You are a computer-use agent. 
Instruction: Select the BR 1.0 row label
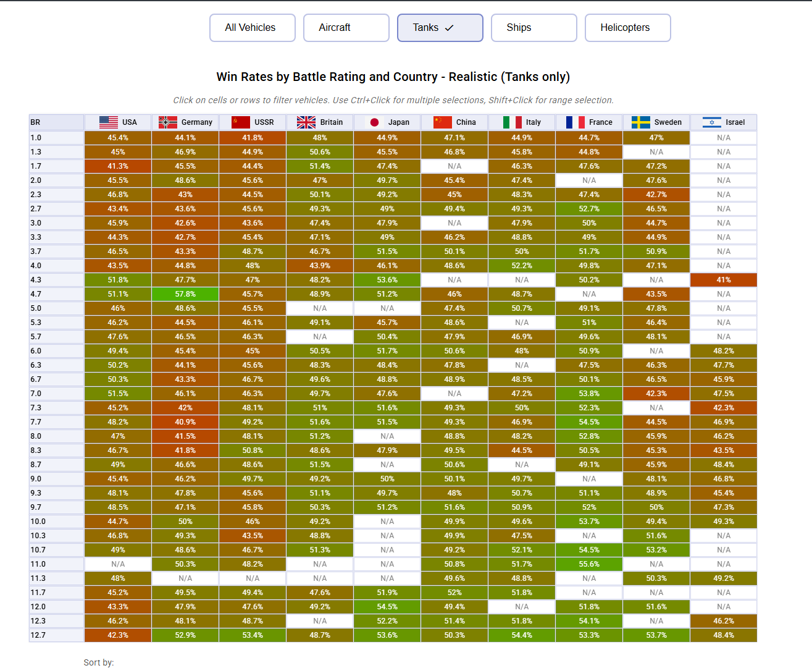tap(57, 138)
